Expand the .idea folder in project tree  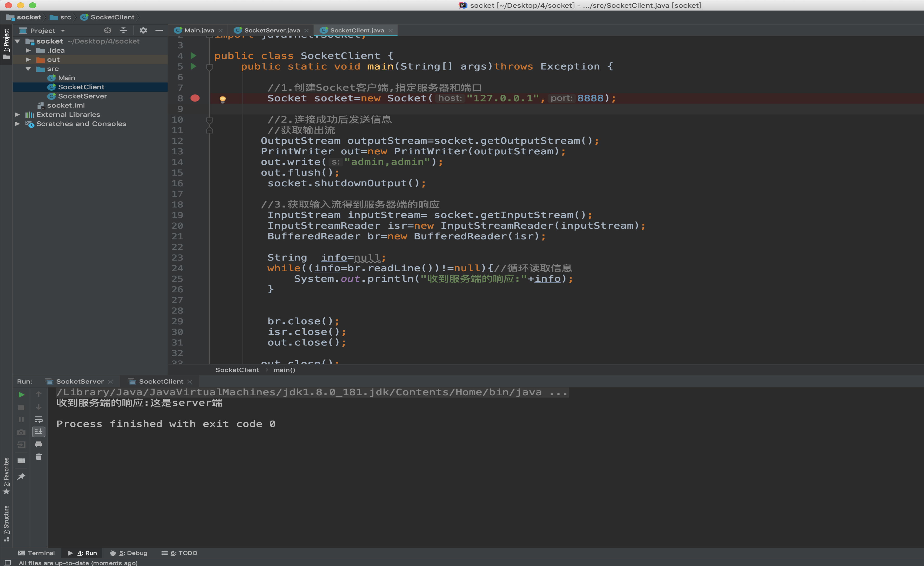tap(28, 50)
